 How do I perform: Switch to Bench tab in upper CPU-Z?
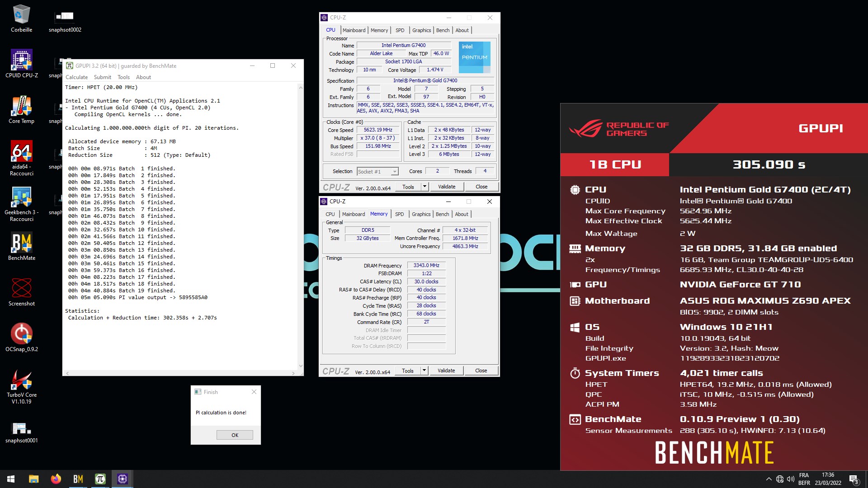pyautogui.click(x=443, y=30)
